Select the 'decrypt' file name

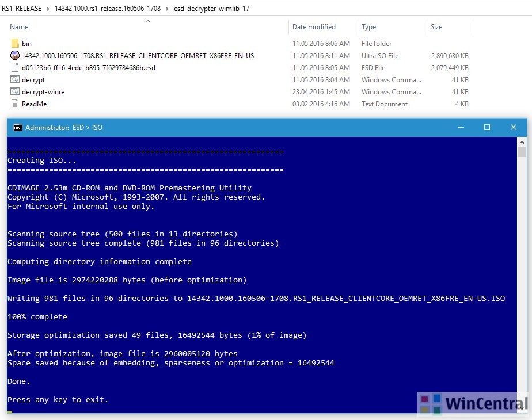(33, 80)
